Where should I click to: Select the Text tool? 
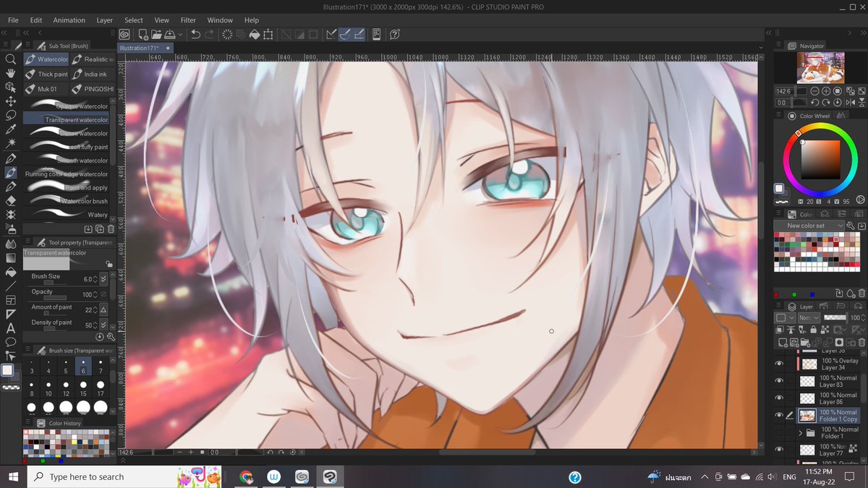click(x=10, y=328)
